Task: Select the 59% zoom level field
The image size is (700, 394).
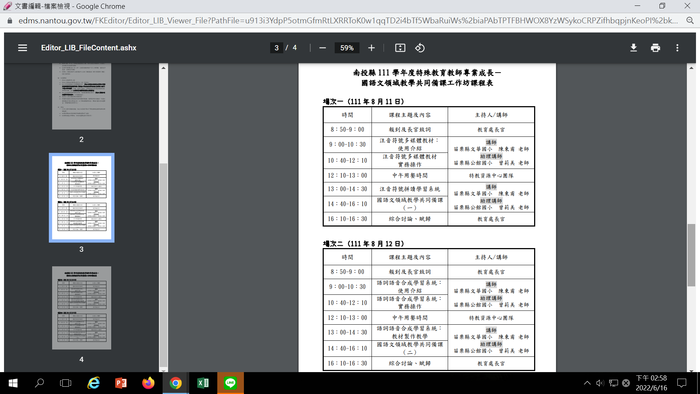Action: click(347, 48)
